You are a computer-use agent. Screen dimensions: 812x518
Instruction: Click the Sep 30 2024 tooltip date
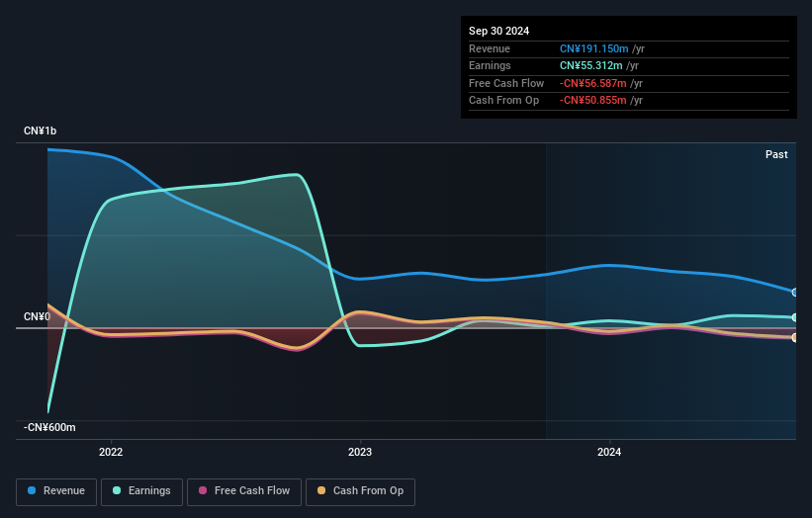click(x=498, y=31)
